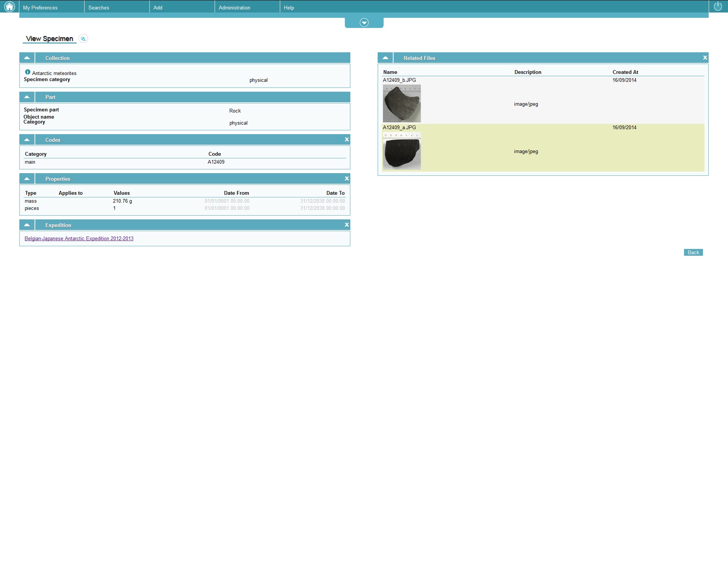Collapse the Collection section arrow
Viewport: 728px width, 585px height.
(x=27, y=58)
